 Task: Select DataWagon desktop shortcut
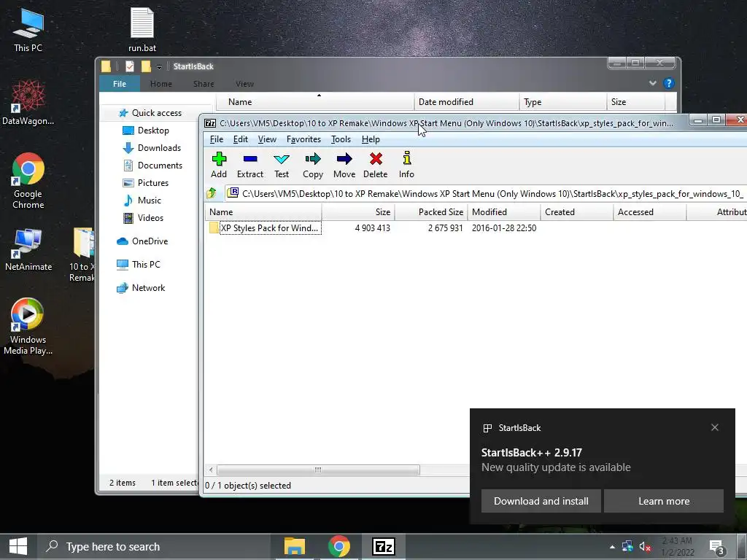[x=28, y=102]
